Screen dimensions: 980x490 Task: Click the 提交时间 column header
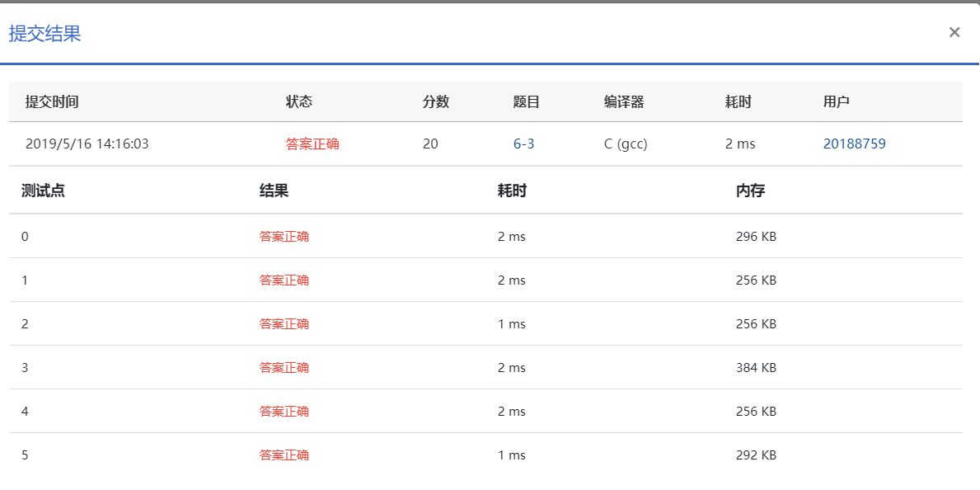(x=52, y=102)
